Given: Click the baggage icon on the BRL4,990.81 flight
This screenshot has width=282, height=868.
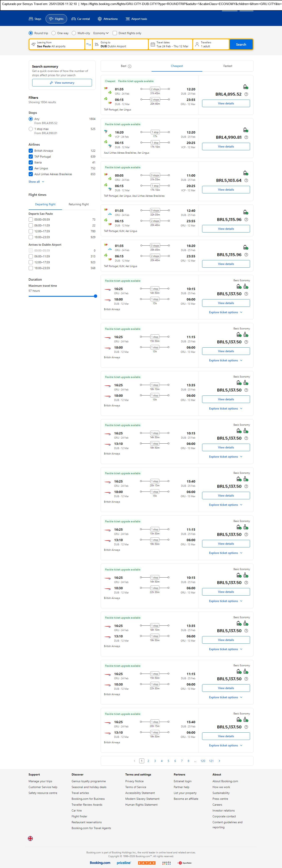Looking at the screenshot, I should [245, 130].
